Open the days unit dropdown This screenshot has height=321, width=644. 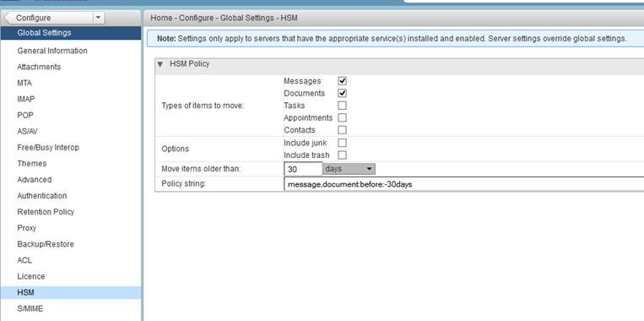point(349,169)
